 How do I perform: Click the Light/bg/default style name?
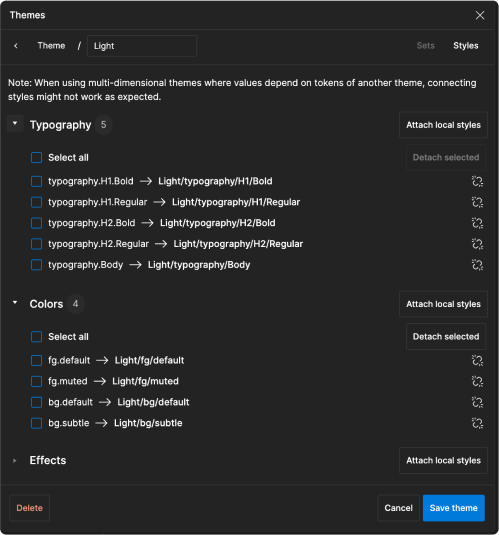153,402
